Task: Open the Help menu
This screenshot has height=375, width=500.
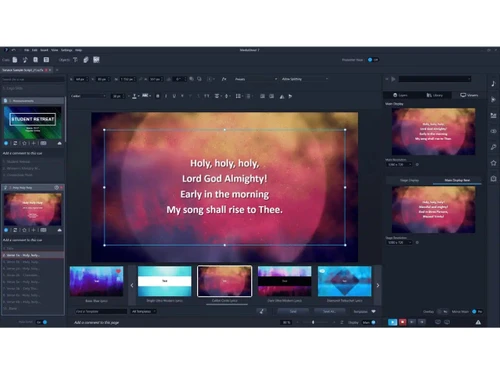Action: point(78,50)
